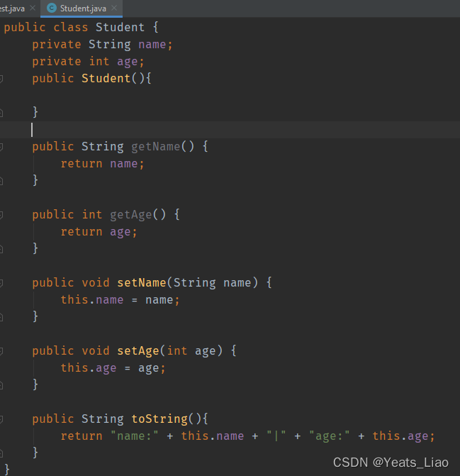Click the 'void' keyword on the setAge line

pyautogui.click(x=96, y=351)
